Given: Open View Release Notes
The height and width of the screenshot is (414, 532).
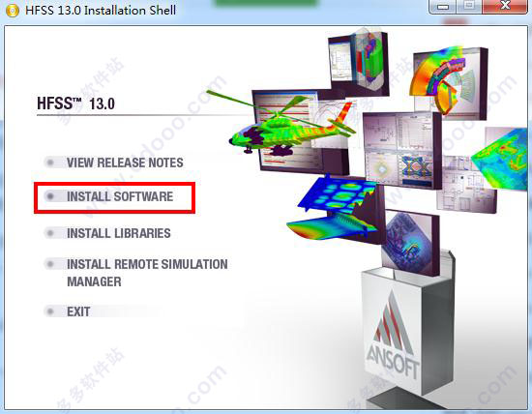Looking at the screenshot, I should coord(125,163).
